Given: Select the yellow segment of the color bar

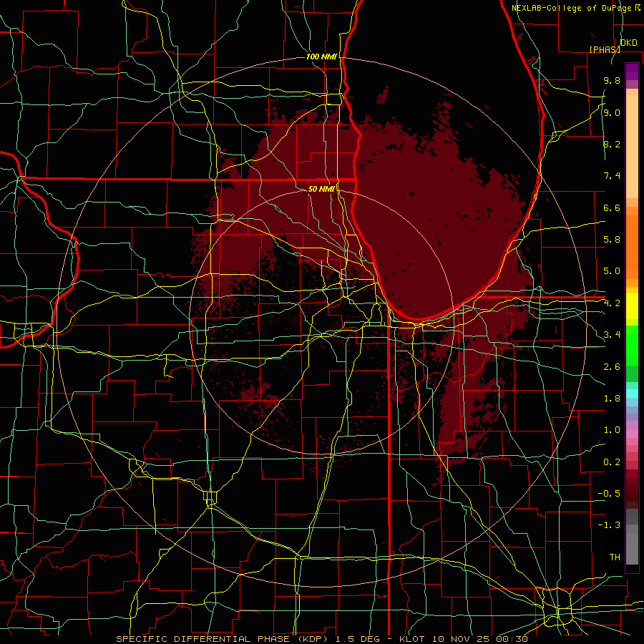Looking at the screenshot, I should click(632, 306).
